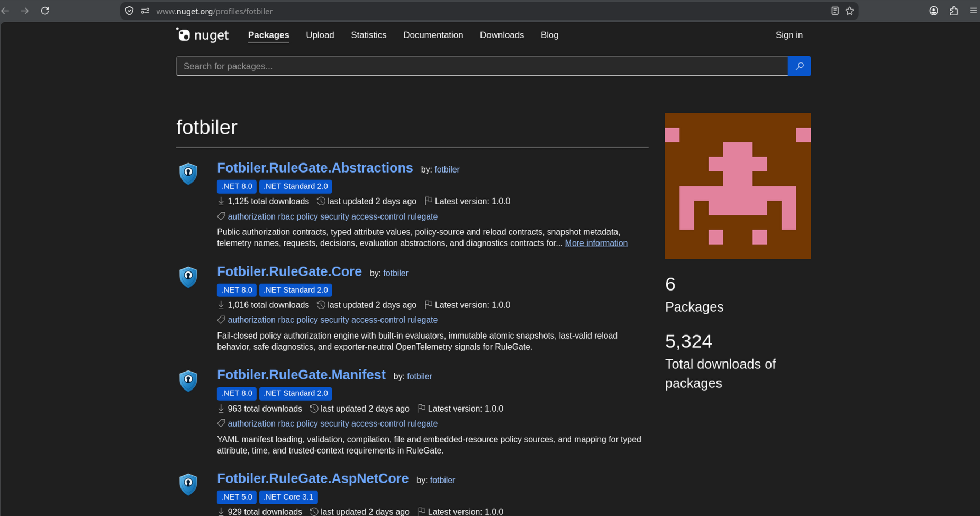Image resolution: width=980 pixels, height=516 pixels.
Task: Click security tag under RuleGate.Core
Action: [x=334, y=320]
